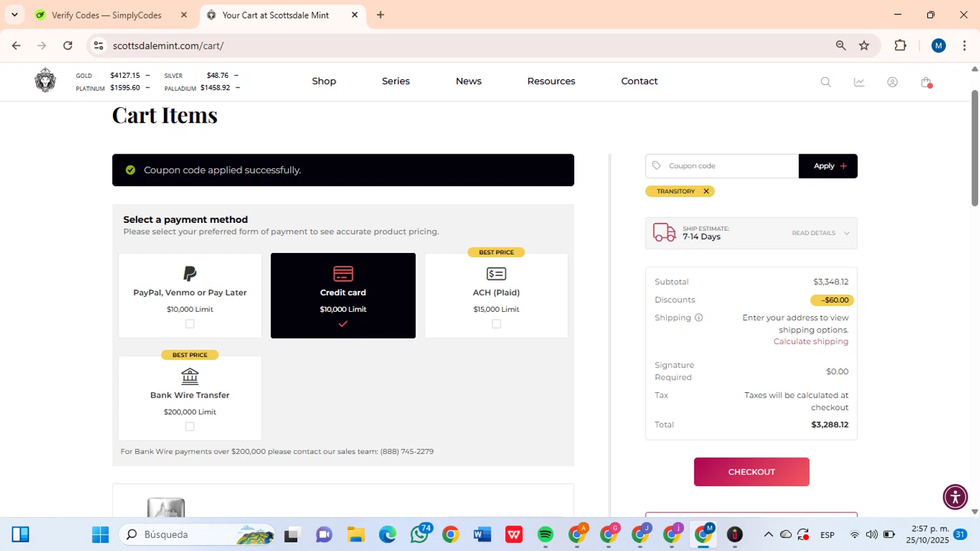Proceed with the CHECKOUT button
The height and width of the screenshot is (551, 980).
tap(751, 472)
